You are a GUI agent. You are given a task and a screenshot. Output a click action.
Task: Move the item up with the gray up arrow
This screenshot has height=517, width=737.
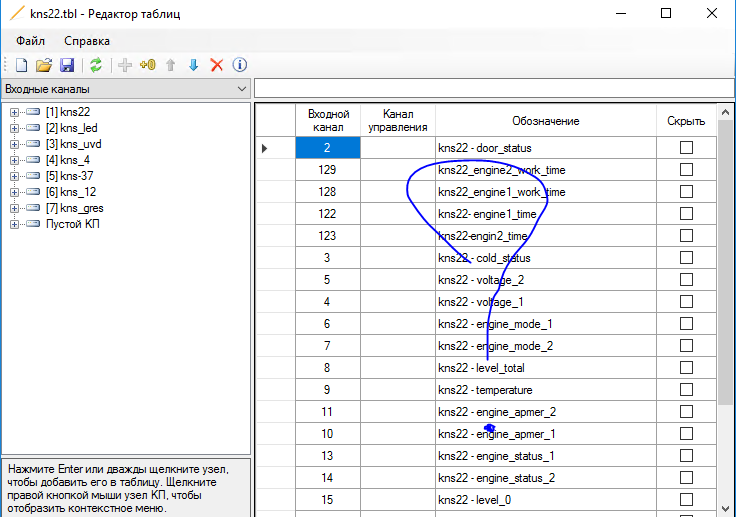coord(171,65)
